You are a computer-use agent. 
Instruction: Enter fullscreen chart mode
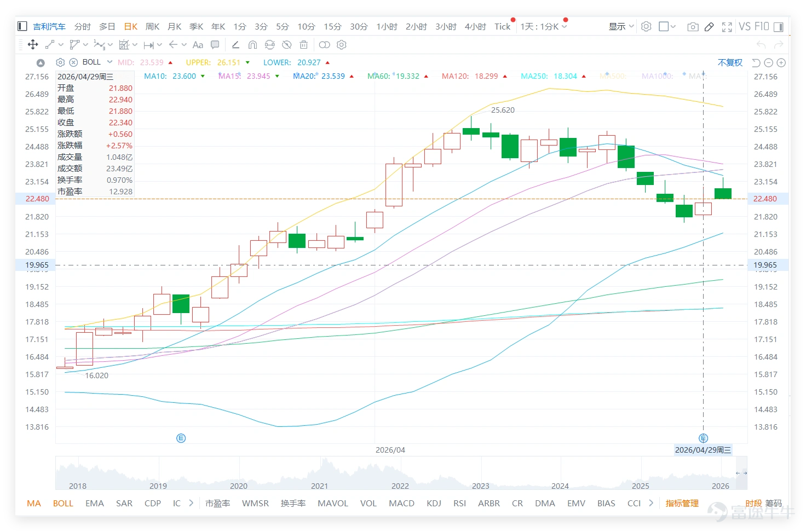pyautogui.click(x=727, y=26)
